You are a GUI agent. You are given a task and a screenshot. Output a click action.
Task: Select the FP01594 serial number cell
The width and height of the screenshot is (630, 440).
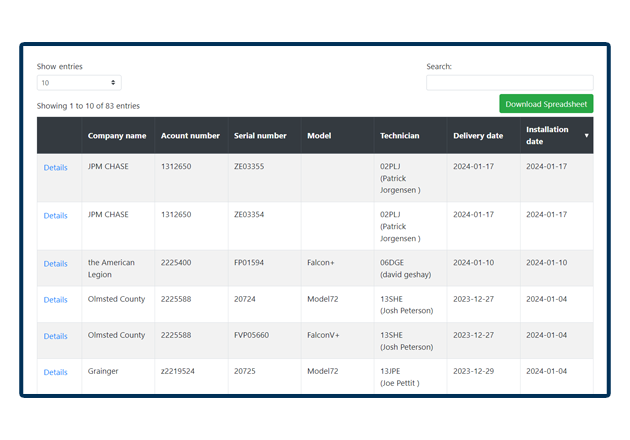[249, 263]
